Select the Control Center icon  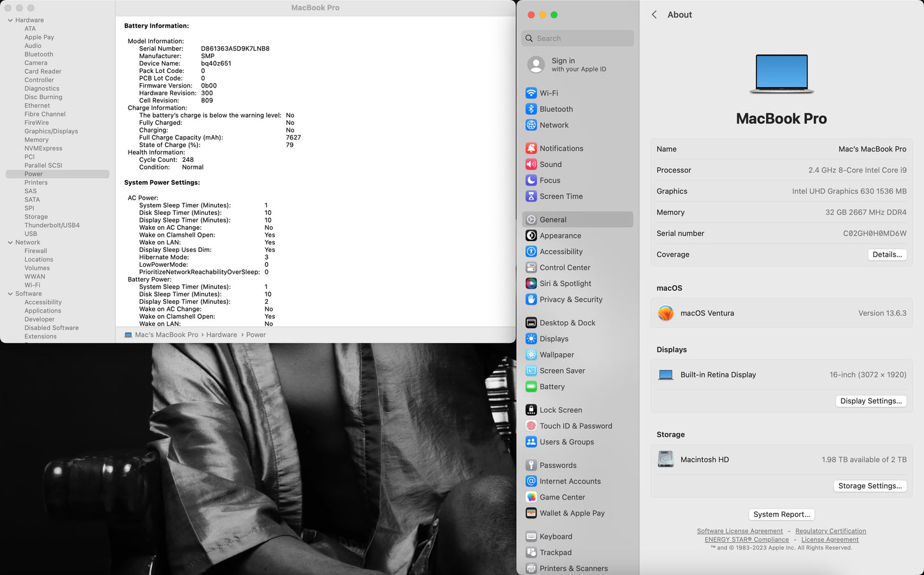click(x=531, y=267)
